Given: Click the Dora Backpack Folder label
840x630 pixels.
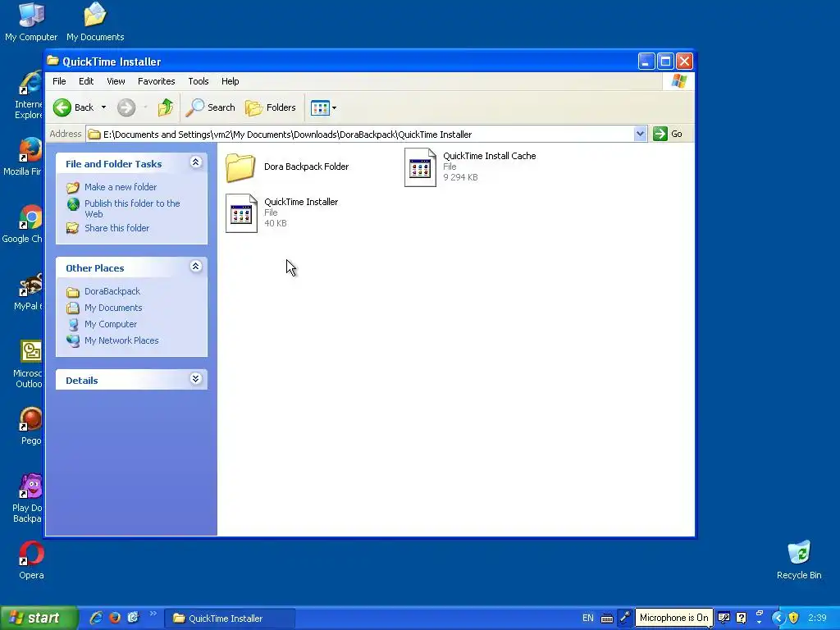Looking at the screenshot, I should pyautogui.click(x=306, y=167).
